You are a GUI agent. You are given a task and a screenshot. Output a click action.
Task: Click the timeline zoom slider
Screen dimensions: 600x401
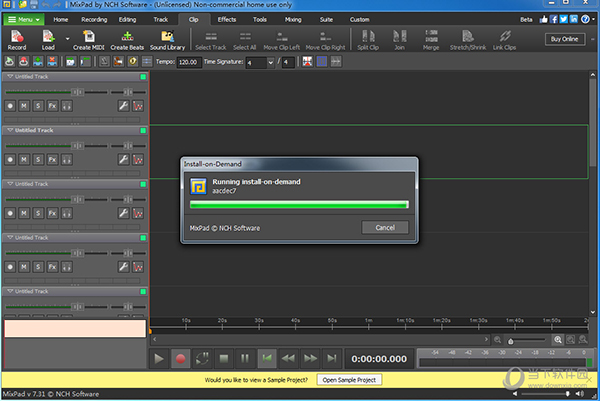click(x=527, y=340)
